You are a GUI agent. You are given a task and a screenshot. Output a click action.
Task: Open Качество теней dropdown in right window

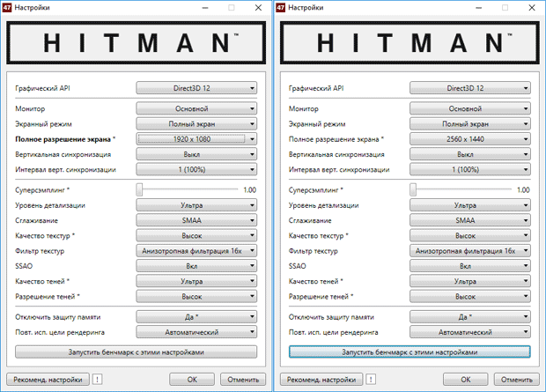pyautogui.click(x=470, y=281)
